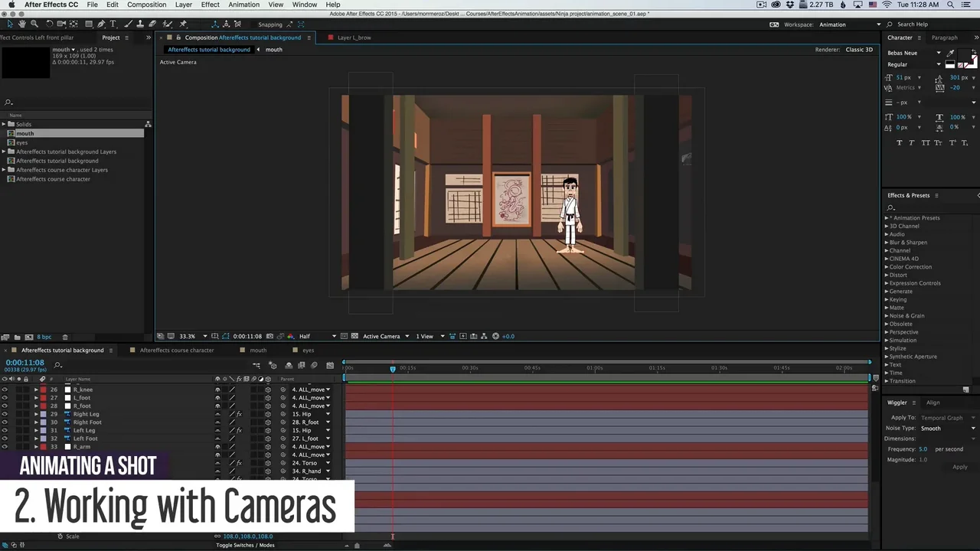Image resolution: width=980 pixels, height=551 pixels.
Task: Select the Puppet Pin tool
Action: [x=183, y=24]
